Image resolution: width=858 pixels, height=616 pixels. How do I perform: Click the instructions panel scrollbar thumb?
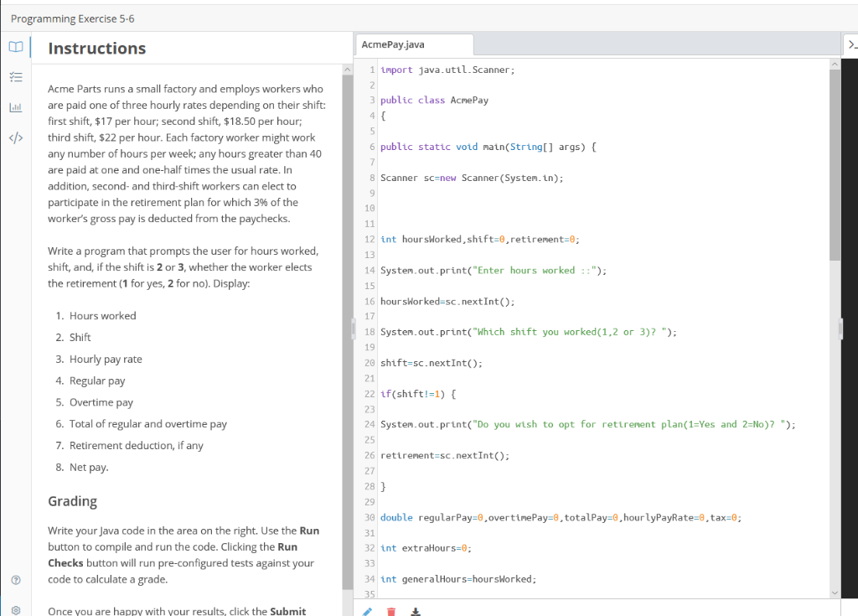click(x=348, y=332)
